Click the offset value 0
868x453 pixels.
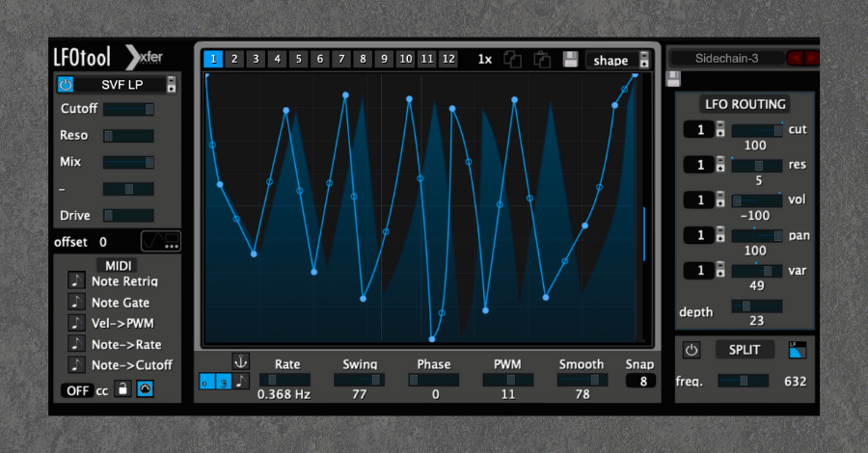[x=103, y=242]
